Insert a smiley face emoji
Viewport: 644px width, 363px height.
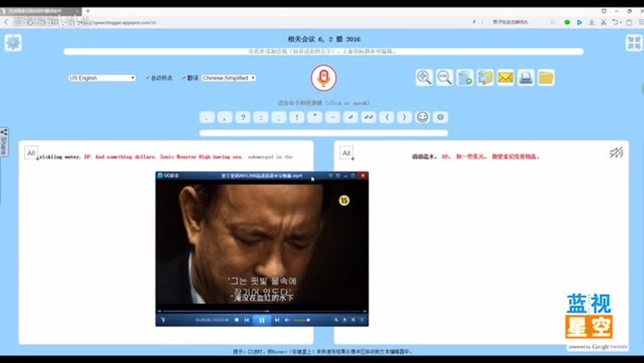[x=423, y=117]
